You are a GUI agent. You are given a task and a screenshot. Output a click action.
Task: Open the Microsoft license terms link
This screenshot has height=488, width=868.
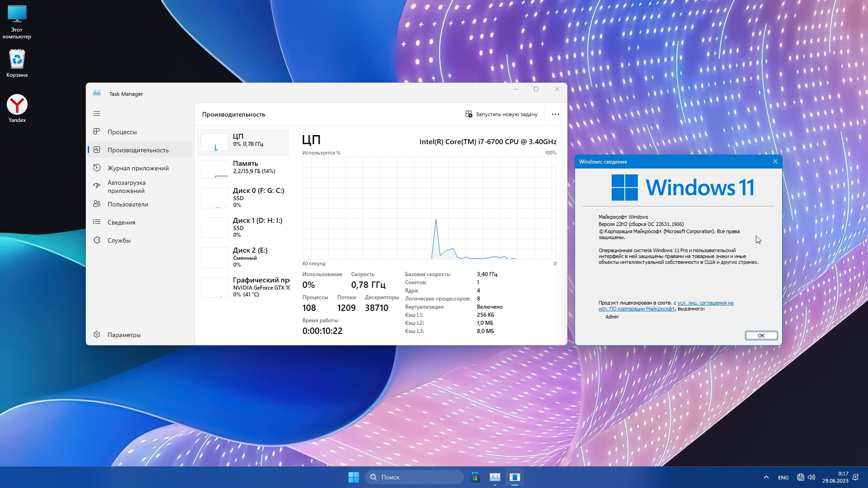[x=705, y=303]
